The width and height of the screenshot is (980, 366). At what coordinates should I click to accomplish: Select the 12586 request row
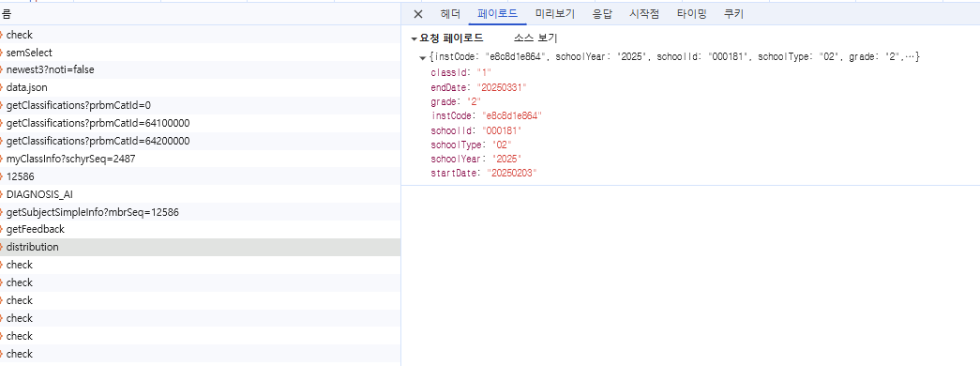point(200,176)
